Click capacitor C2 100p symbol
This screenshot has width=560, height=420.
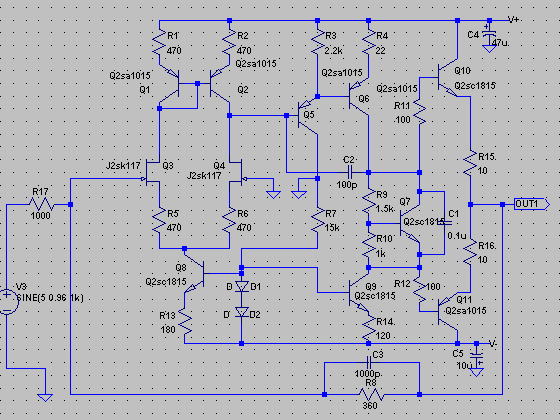[x=350, y=172]
